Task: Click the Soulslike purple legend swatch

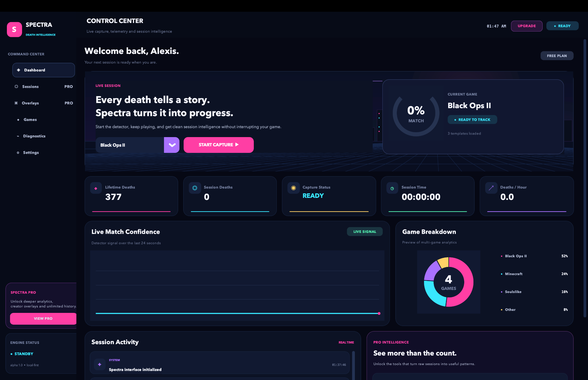Action: (x=502, y=292)
